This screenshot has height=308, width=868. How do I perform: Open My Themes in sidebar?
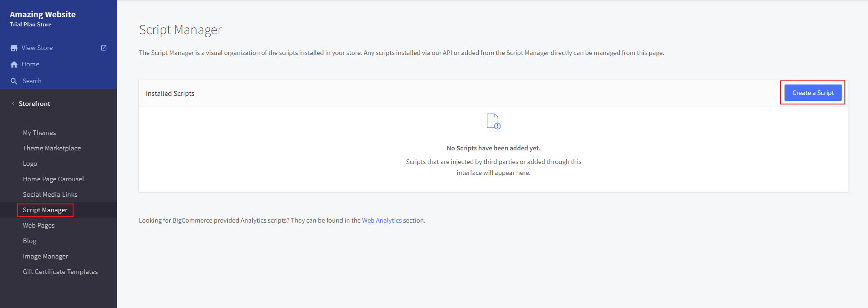pos(39,133)
